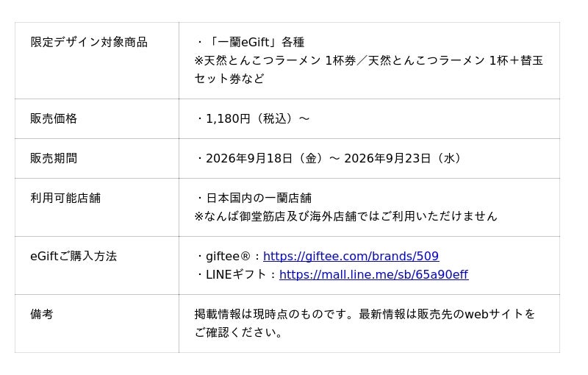Click the 販売期間 row label

54,158
